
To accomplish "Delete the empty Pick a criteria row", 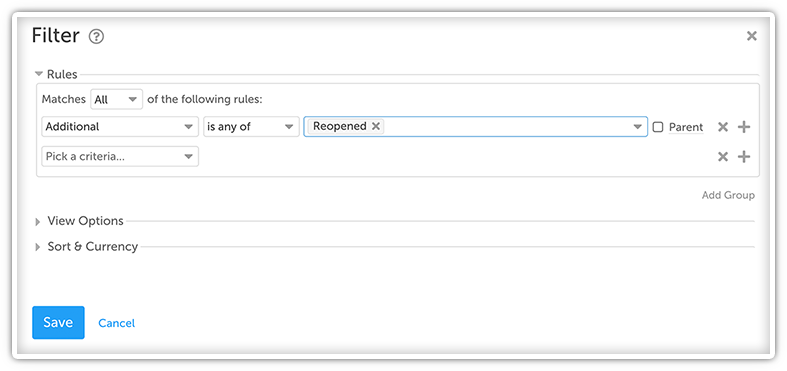I will [x=723, y=157].
